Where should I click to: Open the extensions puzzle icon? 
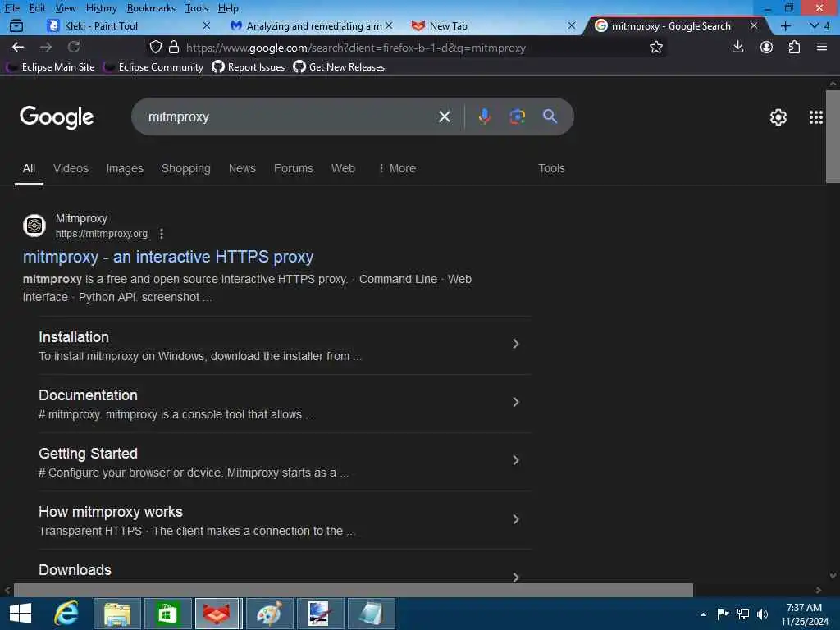[794, 47]
